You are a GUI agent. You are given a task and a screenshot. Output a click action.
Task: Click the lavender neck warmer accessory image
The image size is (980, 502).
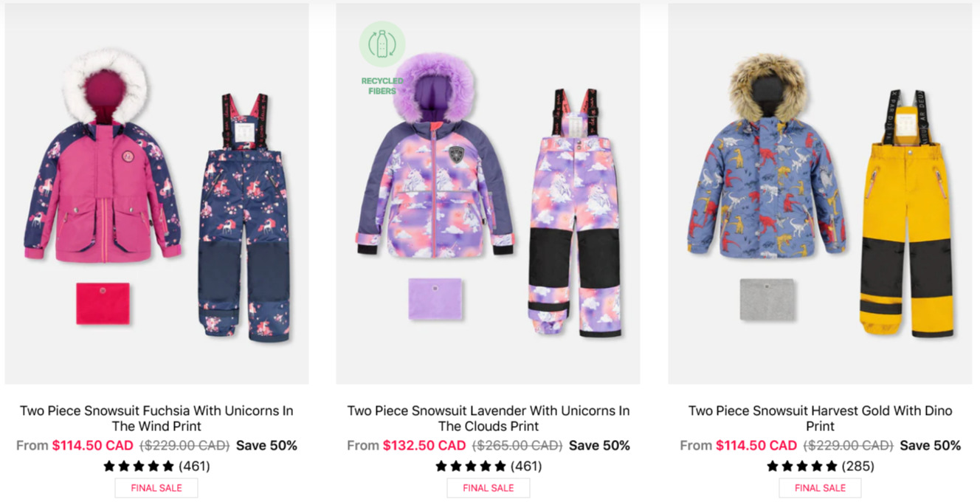(x=435, y=299)
